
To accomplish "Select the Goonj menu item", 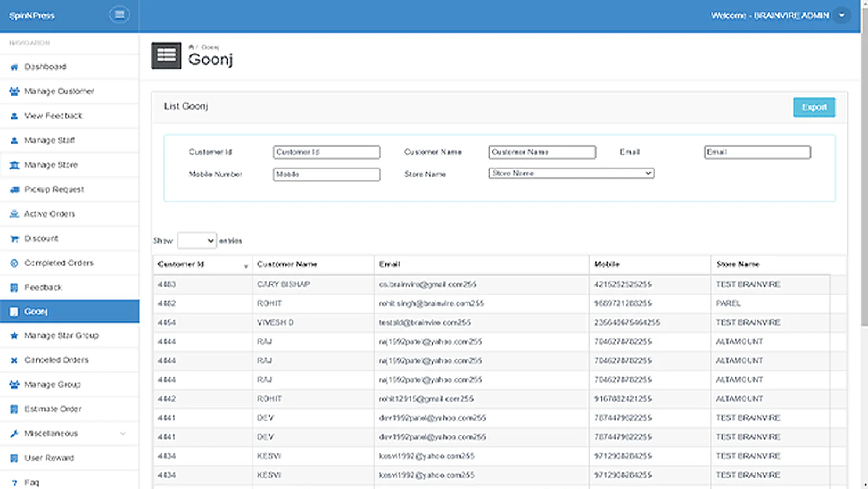I will pos(69,312).
